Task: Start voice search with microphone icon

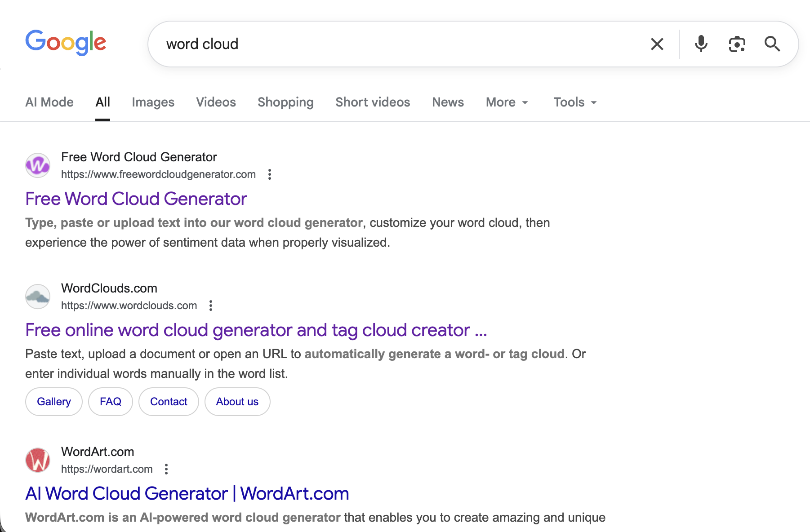Action: [x=701, y=44]
